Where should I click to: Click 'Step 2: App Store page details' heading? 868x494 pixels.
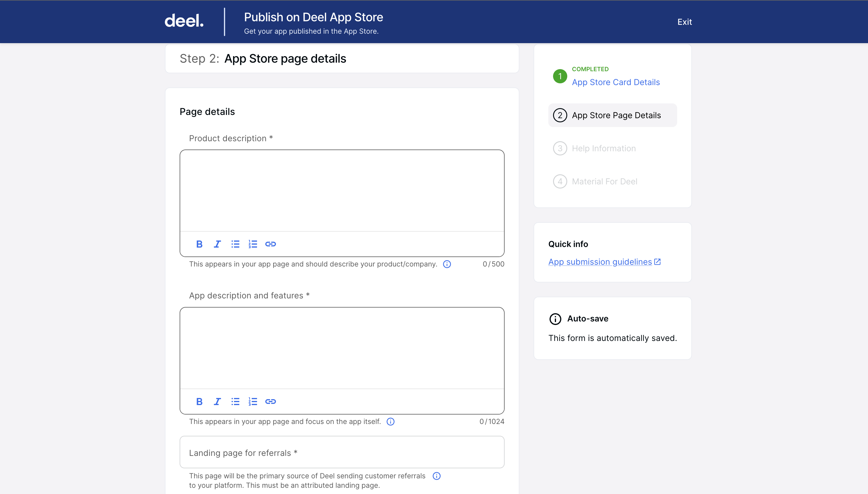[263, 58]
